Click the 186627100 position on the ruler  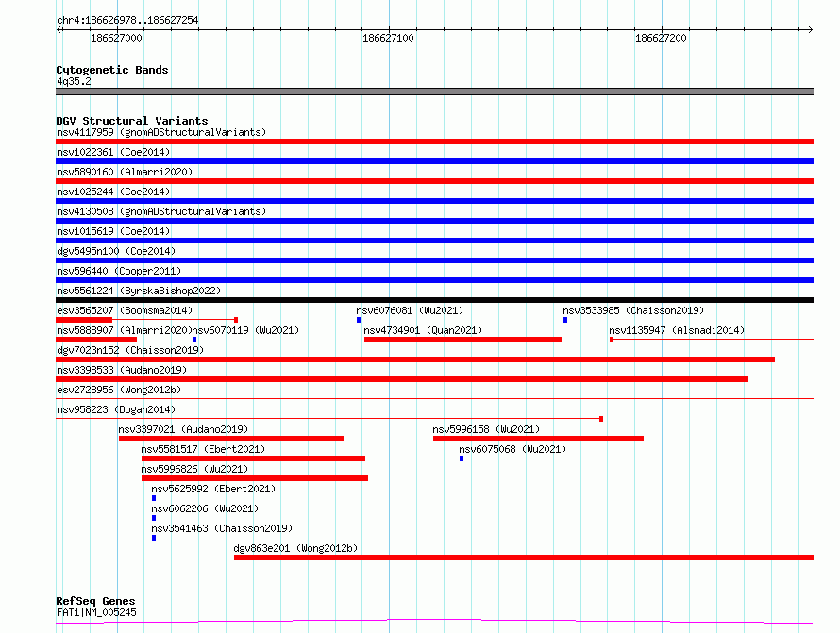(388, 38)
